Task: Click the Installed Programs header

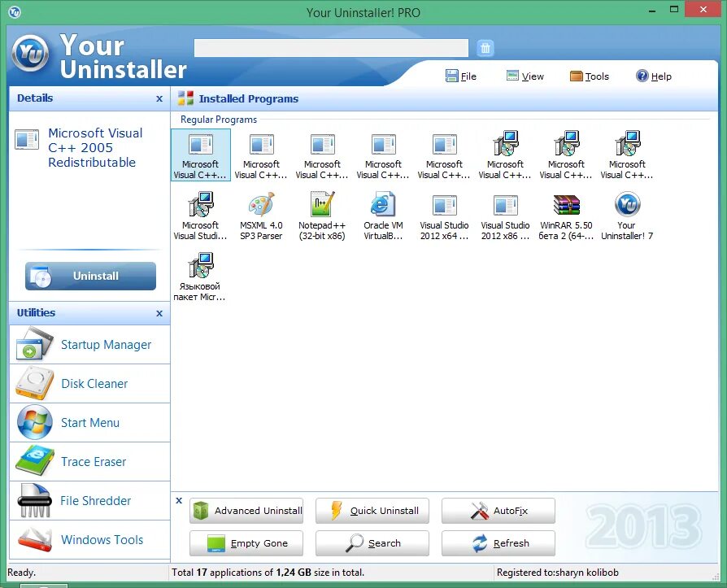Action: [249, 98]
